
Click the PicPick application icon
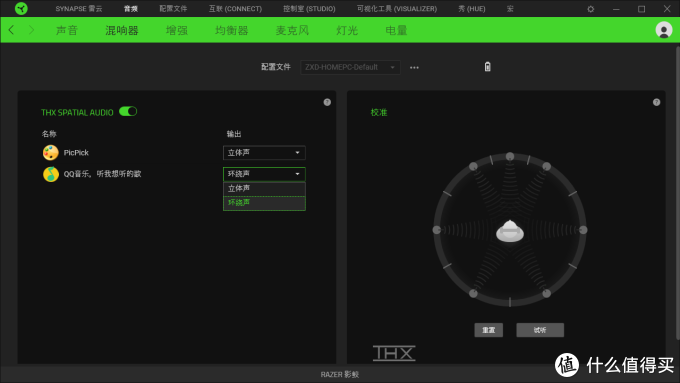tap(51, 153)
